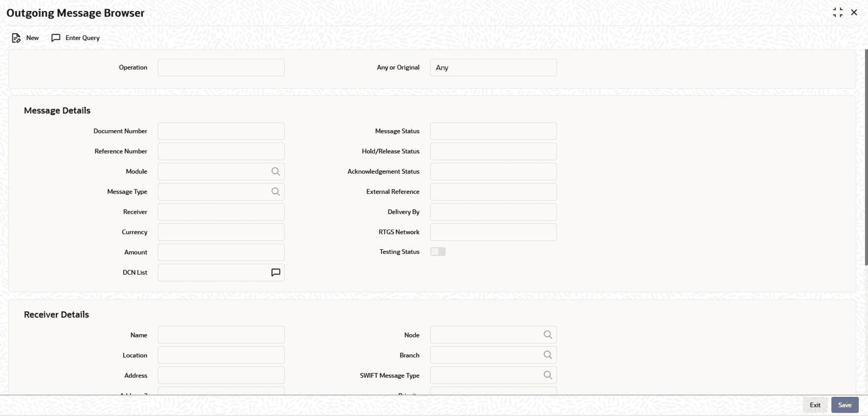
Task: Focus the Message Status field
Action: 494,131
